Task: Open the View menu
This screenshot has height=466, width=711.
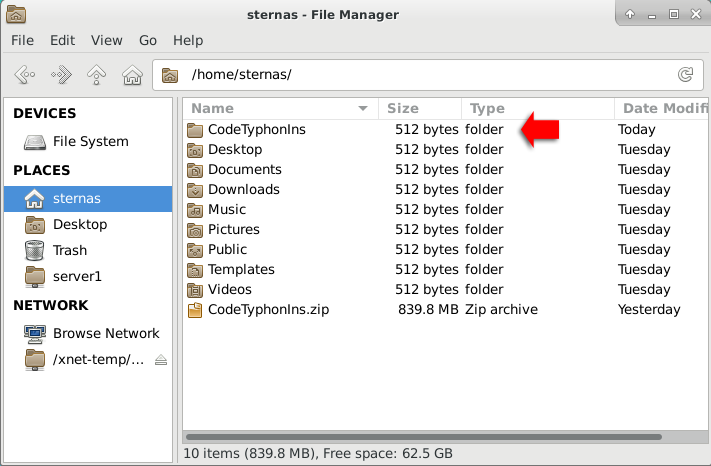Action: click(x=107, y=40)
